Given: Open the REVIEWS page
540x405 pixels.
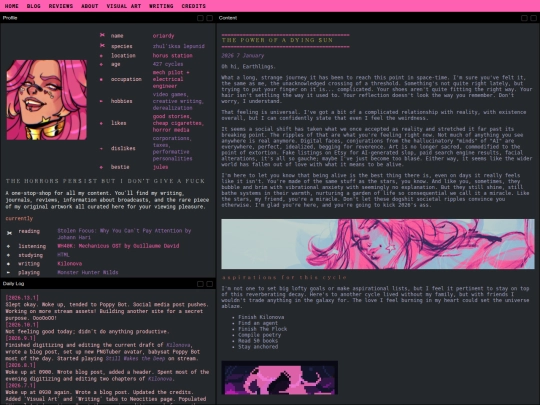Looking at the screenshot, I should click(61, 6).
